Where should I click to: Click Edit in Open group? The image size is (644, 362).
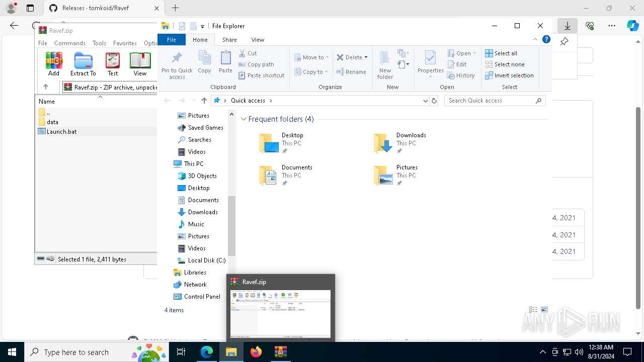457,64
